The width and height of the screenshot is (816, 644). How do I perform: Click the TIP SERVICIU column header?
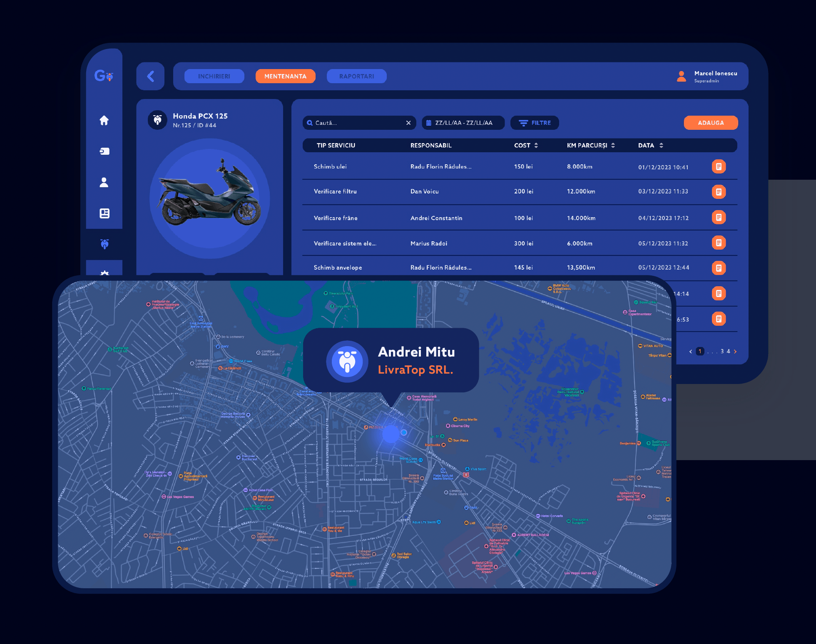click(336, 145)
